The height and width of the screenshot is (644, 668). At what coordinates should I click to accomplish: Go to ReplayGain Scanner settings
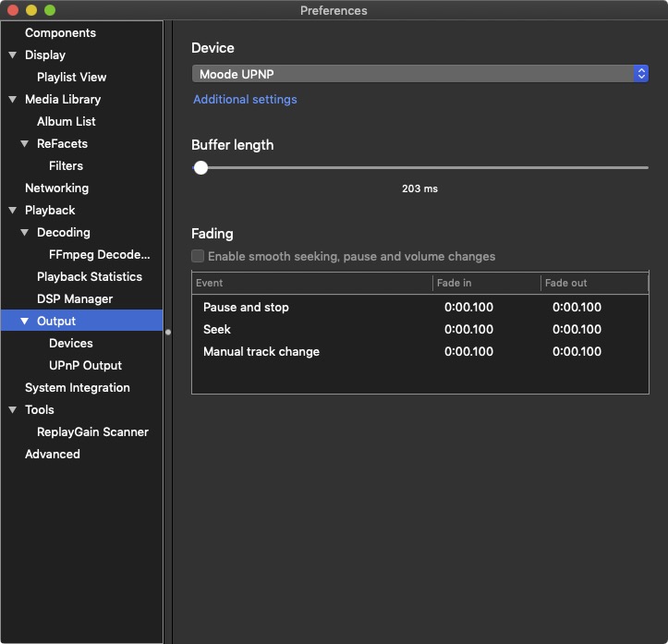92,432
